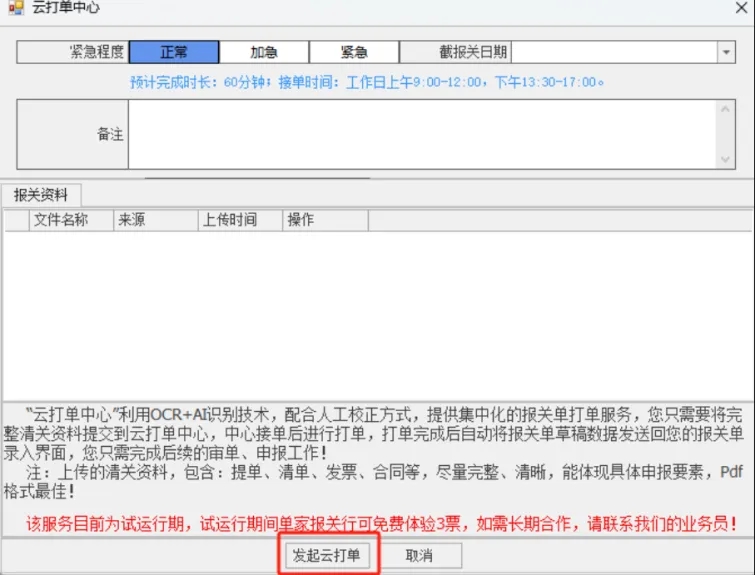Viewport: 755px width, 575px height.
Task: Click the 来源 column header
Action: tap(132, 220)
